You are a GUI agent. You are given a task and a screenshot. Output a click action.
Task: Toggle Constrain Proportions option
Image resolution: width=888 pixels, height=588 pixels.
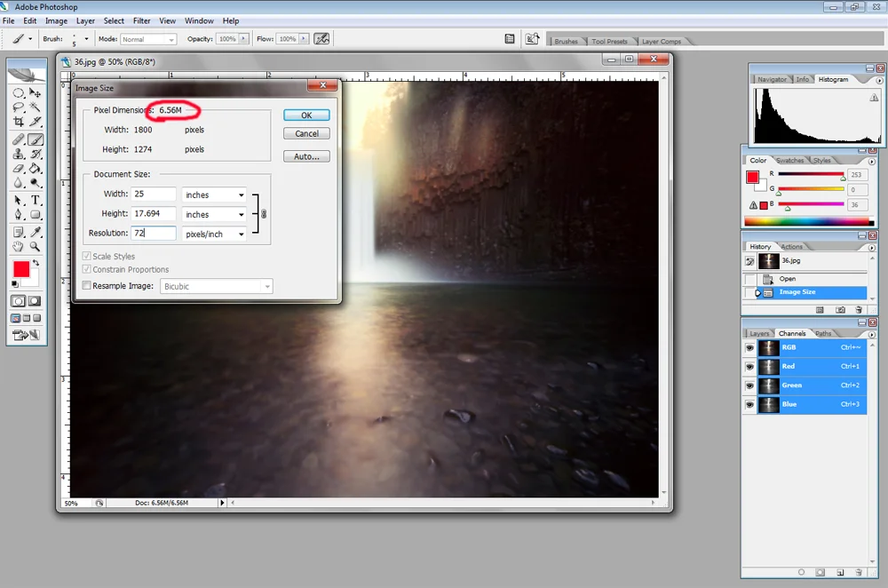coord(86,269)
